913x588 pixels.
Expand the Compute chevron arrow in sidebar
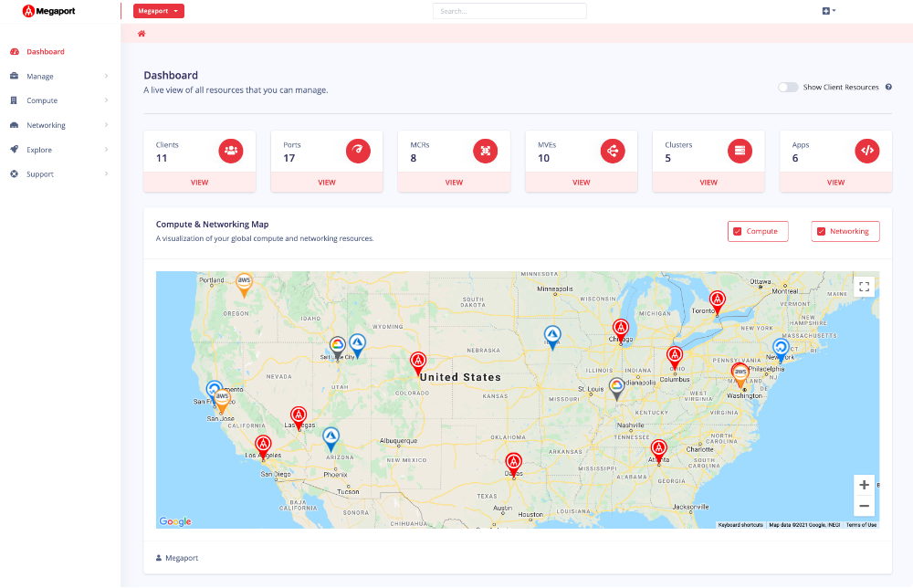(x=106, y=100)
